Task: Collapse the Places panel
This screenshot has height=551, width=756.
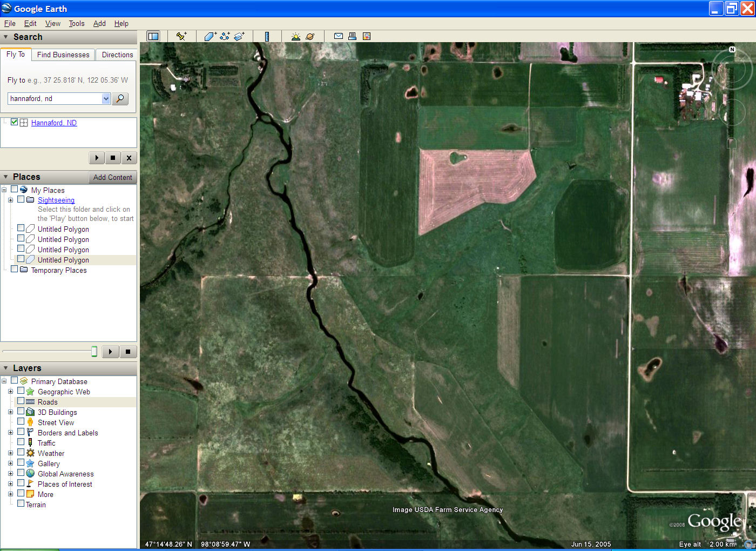Action: pos(6,177)
